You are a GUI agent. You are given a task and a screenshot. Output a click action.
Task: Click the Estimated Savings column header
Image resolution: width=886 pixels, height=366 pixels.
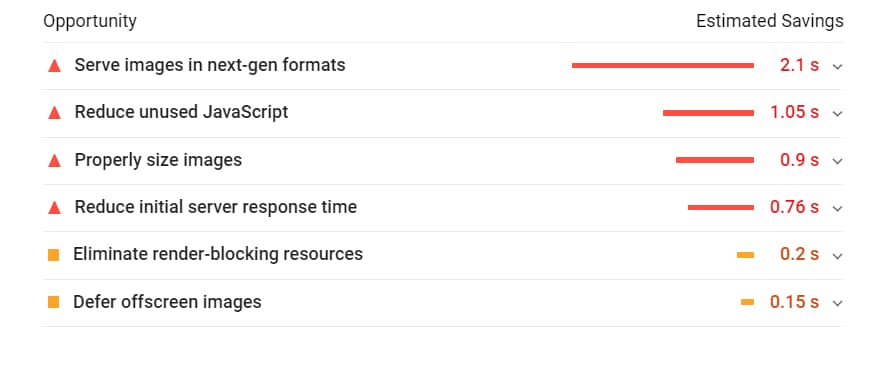click(x=770, y=21)
